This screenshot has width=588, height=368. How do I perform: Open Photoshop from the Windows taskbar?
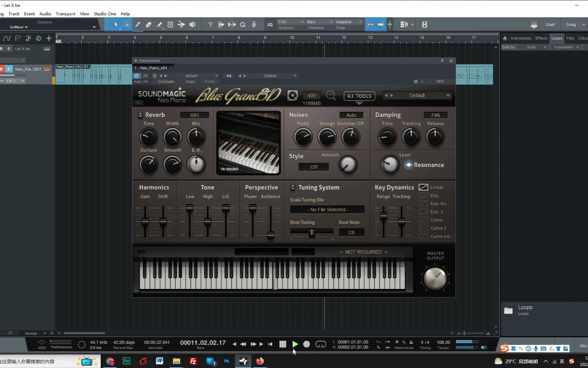point(227,361)
